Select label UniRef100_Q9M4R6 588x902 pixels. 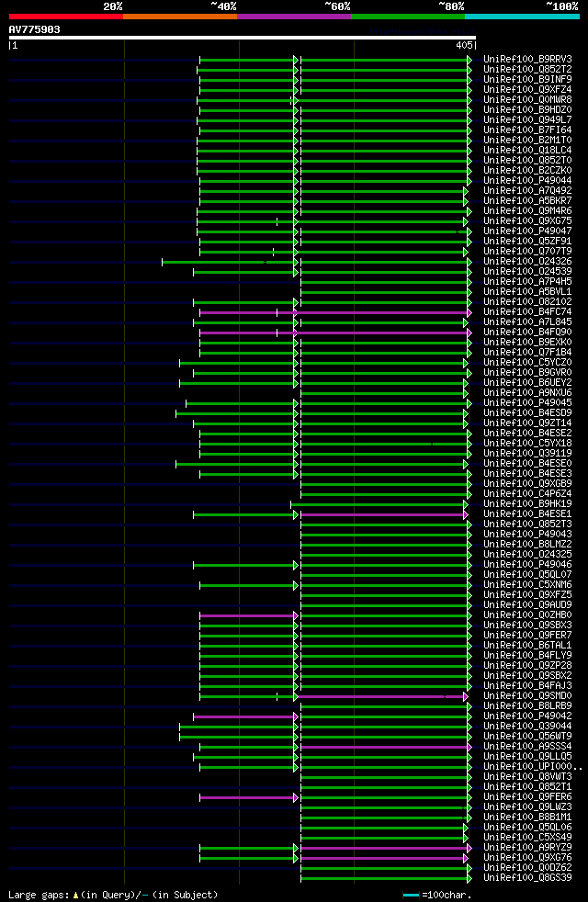527,211
